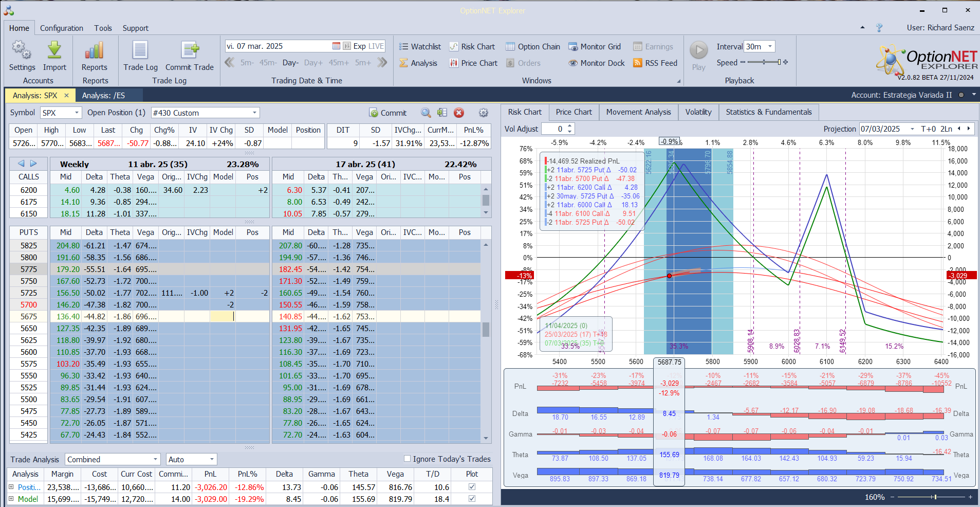This screenshot has width=980, height=507.
Task: Enable Ignore Today's Trades checkbox
Action: coord(407,459)
